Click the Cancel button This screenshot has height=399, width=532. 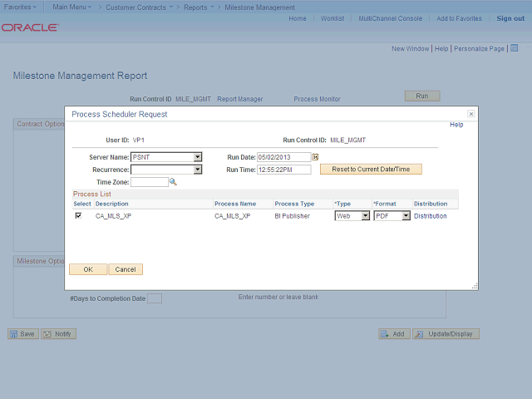pos(126,269)
